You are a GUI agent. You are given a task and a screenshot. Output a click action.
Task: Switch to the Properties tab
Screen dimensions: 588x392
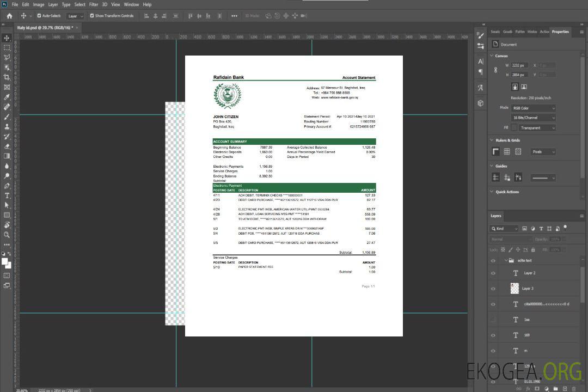pyautogui.click(x=560, y=32)
